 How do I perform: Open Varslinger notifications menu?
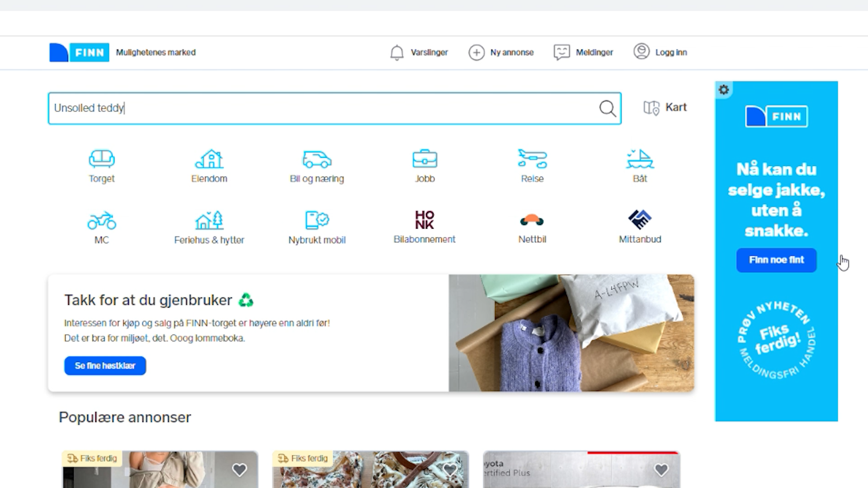[419, 52]
